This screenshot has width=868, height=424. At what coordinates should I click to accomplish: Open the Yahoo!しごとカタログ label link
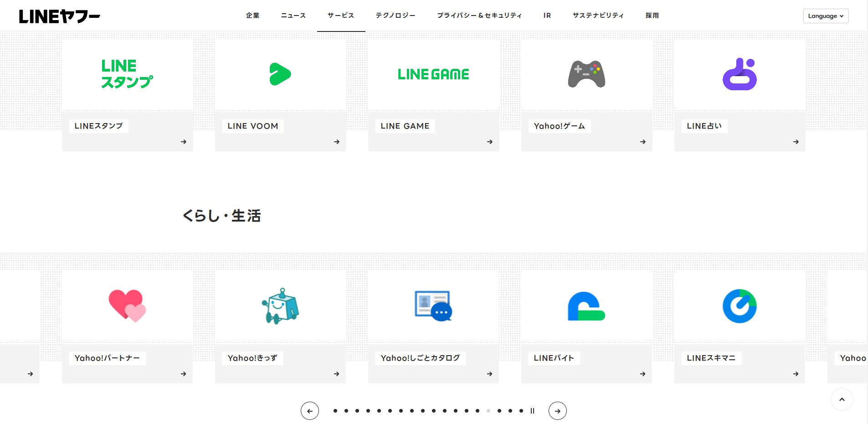(x=421, y=358)
